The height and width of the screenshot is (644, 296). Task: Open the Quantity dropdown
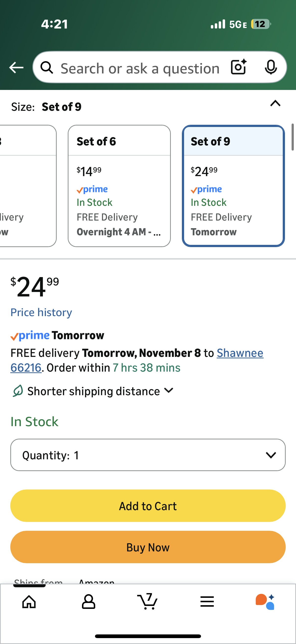[x=148, y=455]
